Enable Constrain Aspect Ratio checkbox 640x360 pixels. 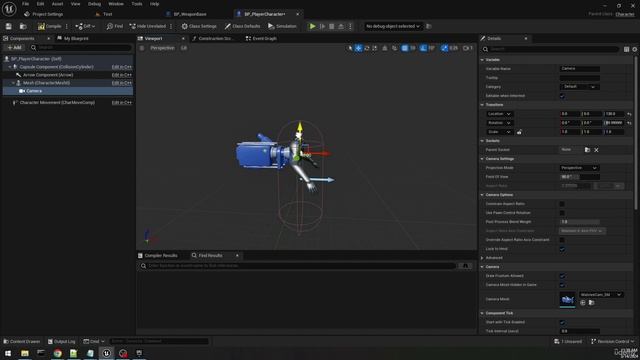pos(562,204)
